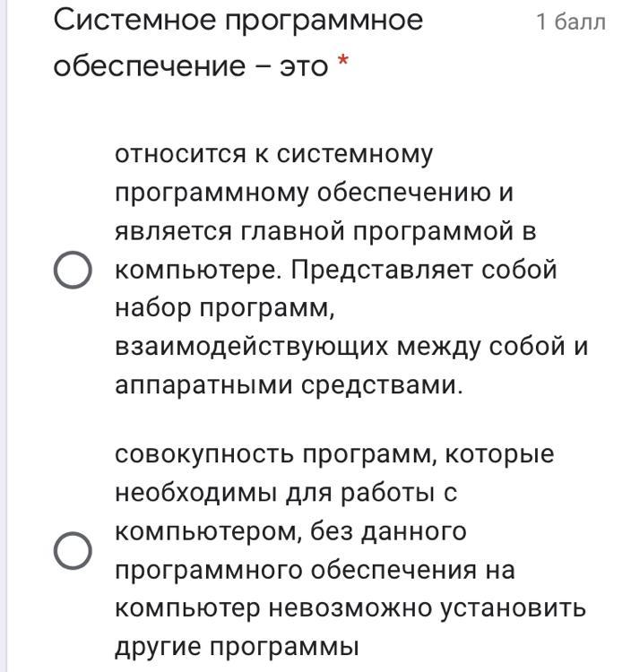Click the line «другие программы»
This screenshot has width=631, height=672.
pos(237,647)
